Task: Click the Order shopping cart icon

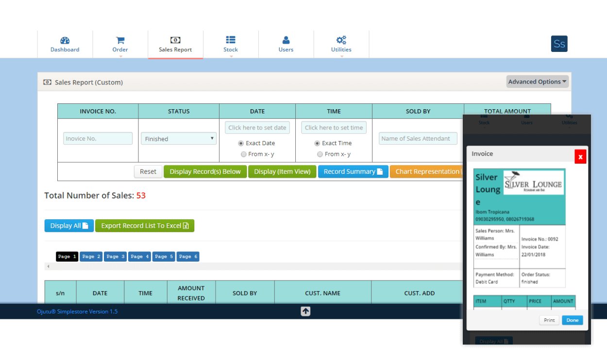Action: [x=120, y=40]
